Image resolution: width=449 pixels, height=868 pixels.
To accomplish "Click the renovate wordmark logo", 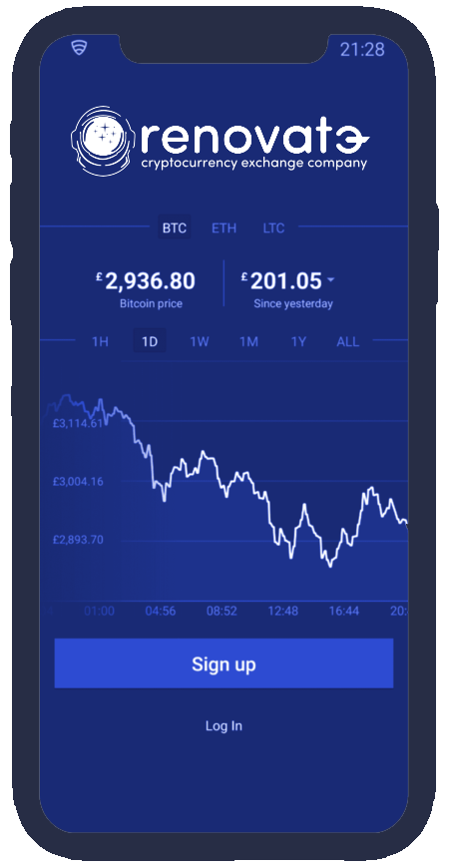I will pyautogui.click(x=254, y=139).
